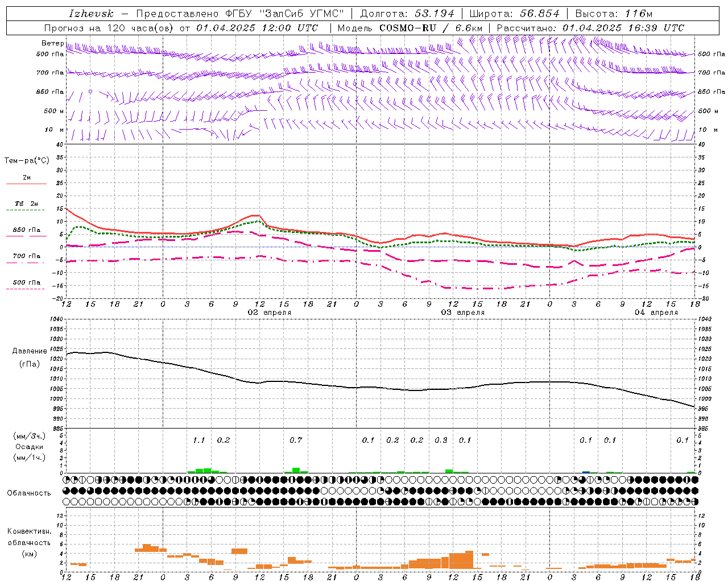Click the 0.3 precipitation amount value
728x582 pixels.
pyautogui.click(x=441, y=440)
